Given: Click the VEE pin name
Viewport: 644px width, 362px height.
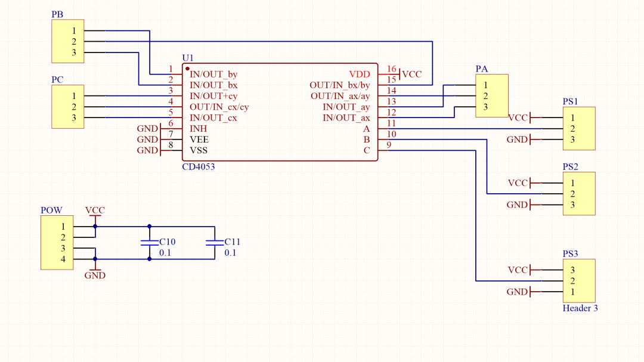Looking at the screenshot, I should (199, 140).
